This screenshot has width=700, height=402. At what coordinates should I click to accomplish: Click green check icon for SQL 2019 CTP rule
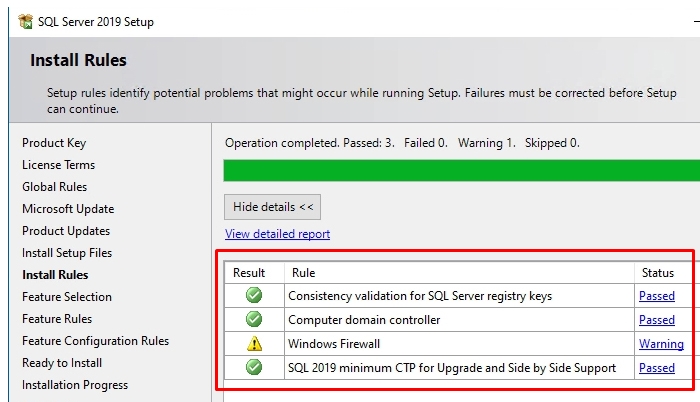(254, 367)
